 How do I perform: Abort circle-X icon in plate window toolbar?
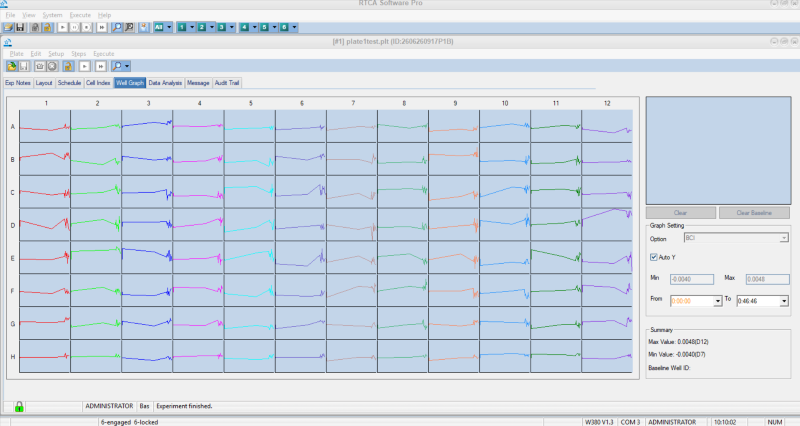coord(52,66)
